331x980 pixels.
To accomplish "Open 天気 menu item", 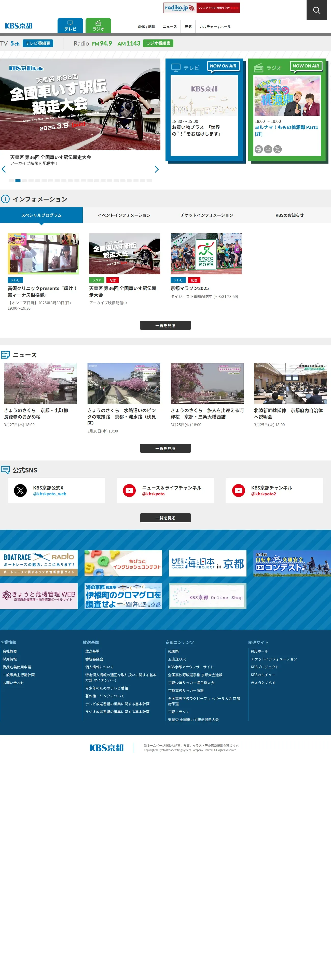I will point(188,27).
